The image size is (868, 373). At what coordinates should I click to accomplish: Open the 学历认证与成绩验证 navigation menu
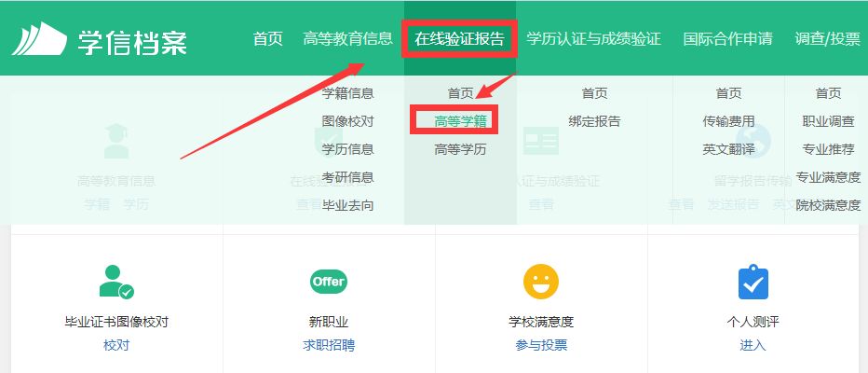(594, 39)
